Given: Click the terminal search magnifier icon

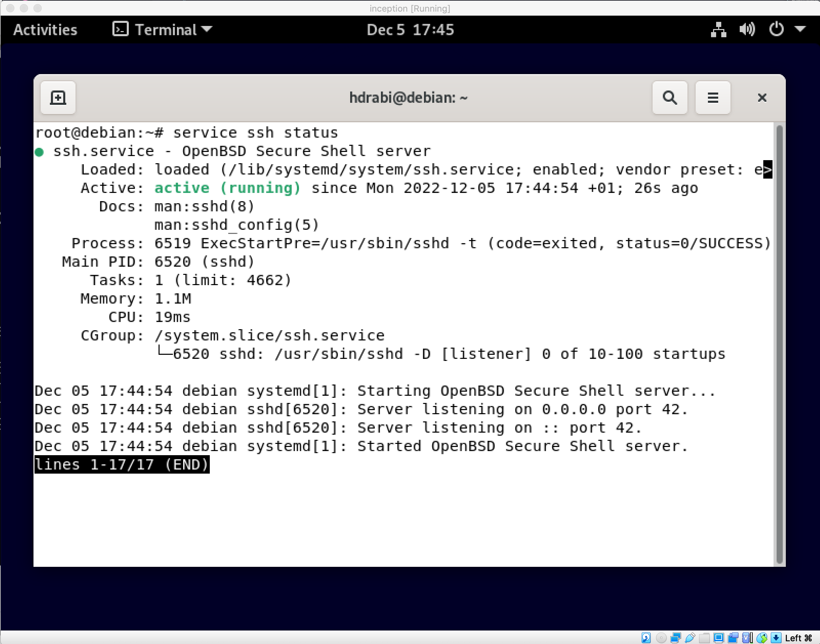Looking at the screenshot, I should (x=670, y=98).
